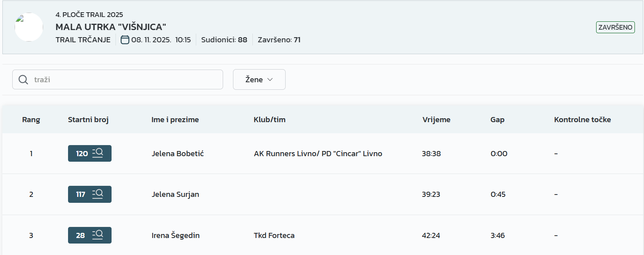Sort by the Ime i prezime column

[x=175, y=120]
